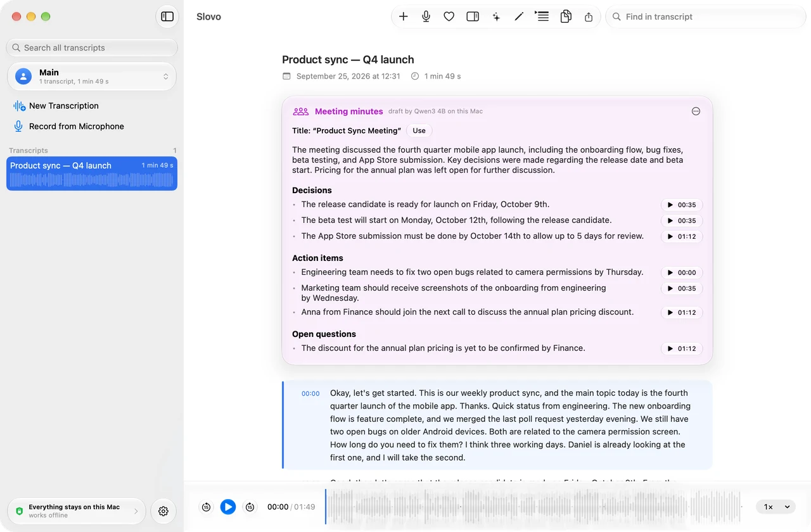Mark transcript as favorite with heart icon
Viewport: 811px width, 532px height.
coord(449,16)
